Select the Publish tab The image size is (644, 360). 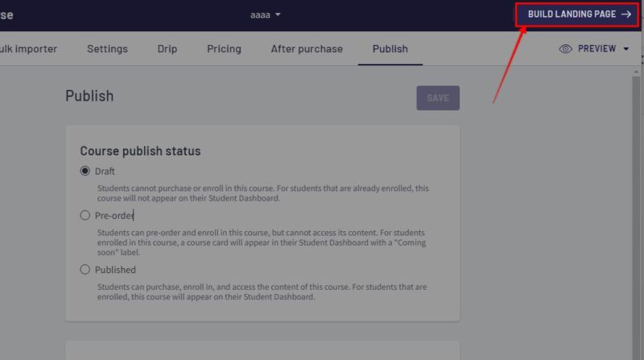coord(390,49)
